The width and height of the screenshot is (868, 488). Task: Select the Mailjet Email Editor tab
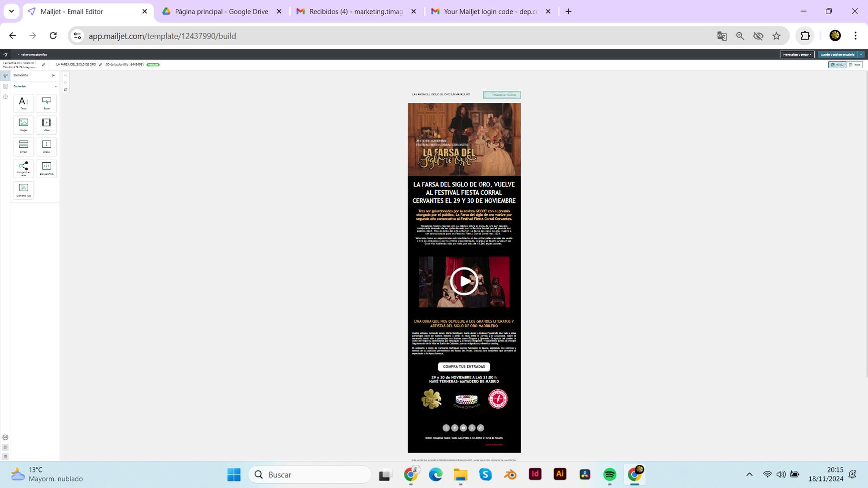click(87, 11)
